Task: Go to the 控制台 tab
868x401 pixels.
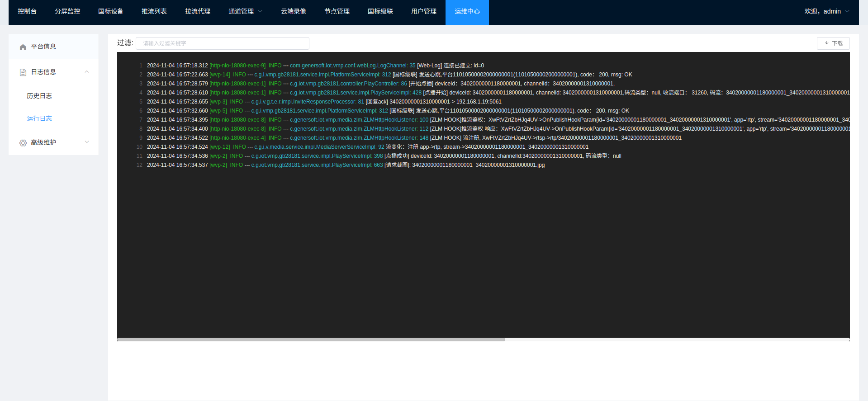Action: [27, 11]
